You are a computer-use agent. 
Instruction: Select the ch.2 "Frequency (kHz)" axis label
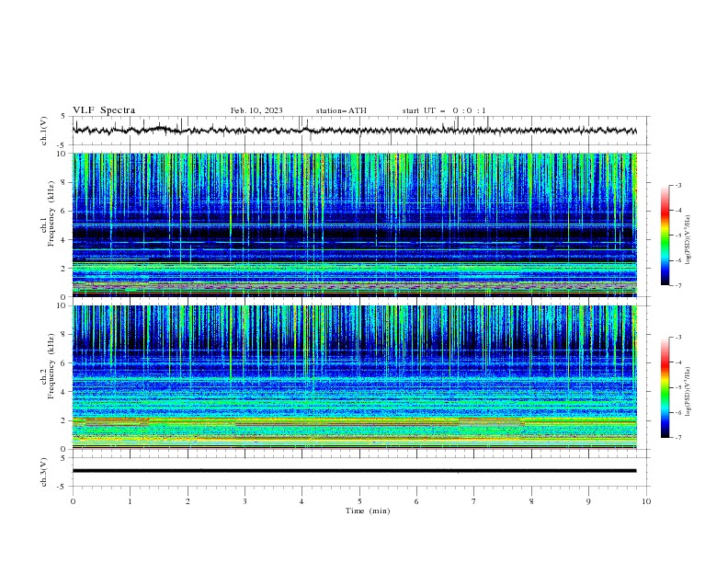pyautogui.click(x=51, y=366)
